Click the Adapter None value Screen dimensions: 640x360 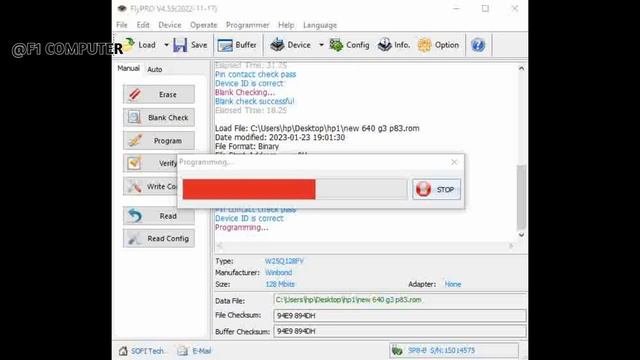[453, 284]
